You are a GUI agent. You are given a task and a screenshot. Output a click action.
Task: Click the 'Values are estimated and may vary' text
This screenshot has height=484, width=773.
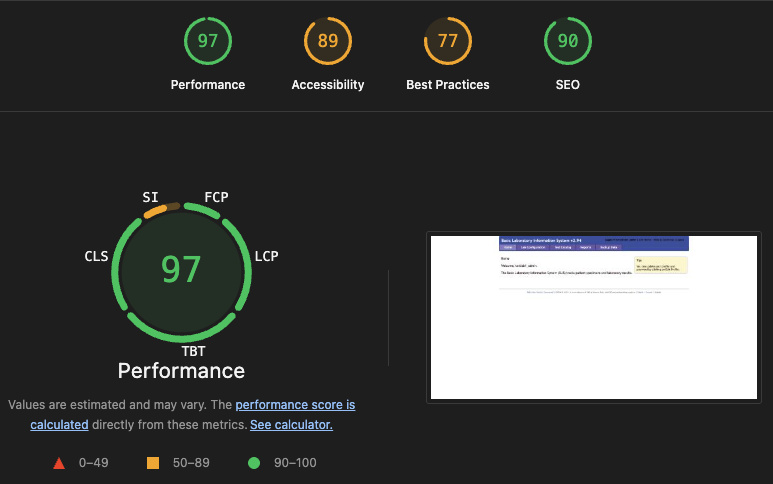pyautogui.click(x=107, y=405)
